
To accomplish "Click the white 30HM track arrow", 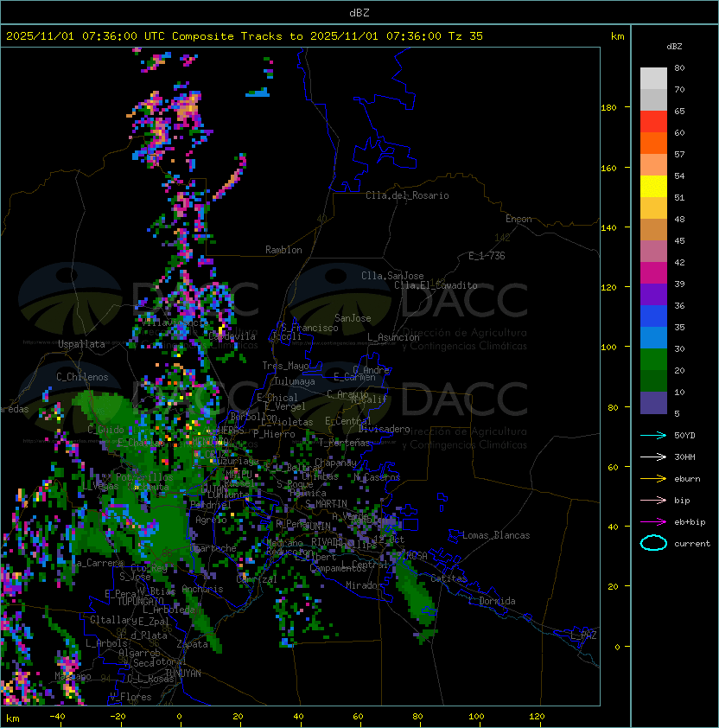I will [x=653, y=457].
